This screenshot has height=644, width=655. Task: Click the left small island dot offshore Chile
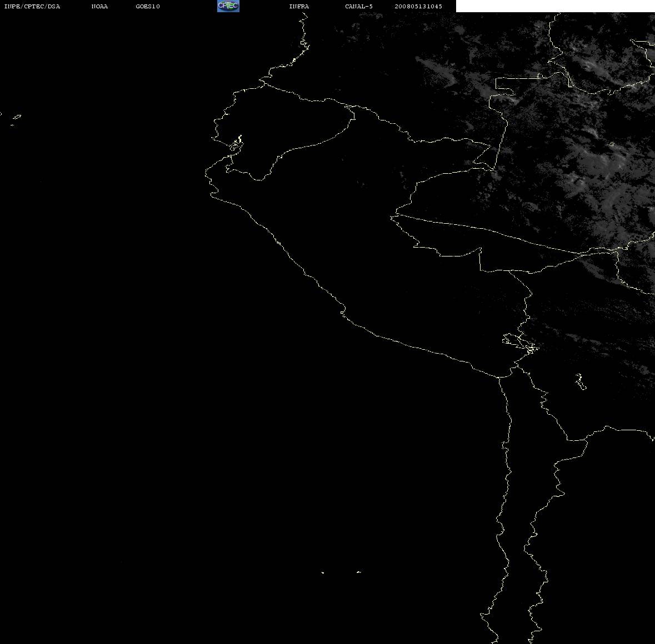coord(322,572)
